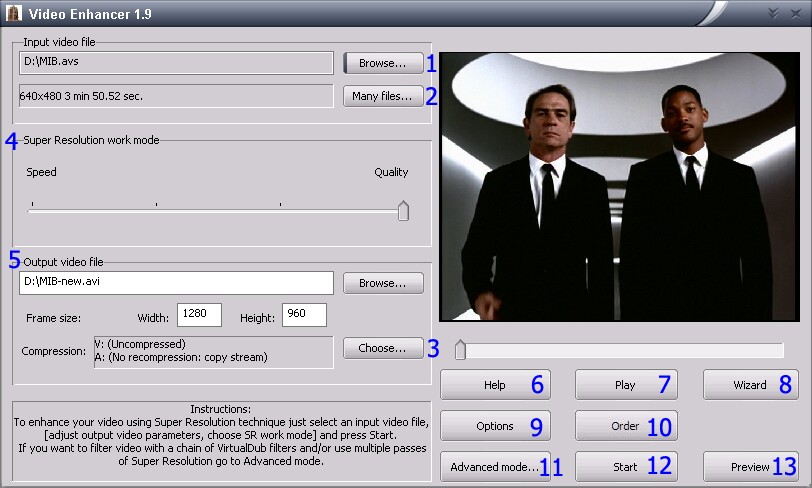Click the 'Frame size:' label

pos(53,318)
